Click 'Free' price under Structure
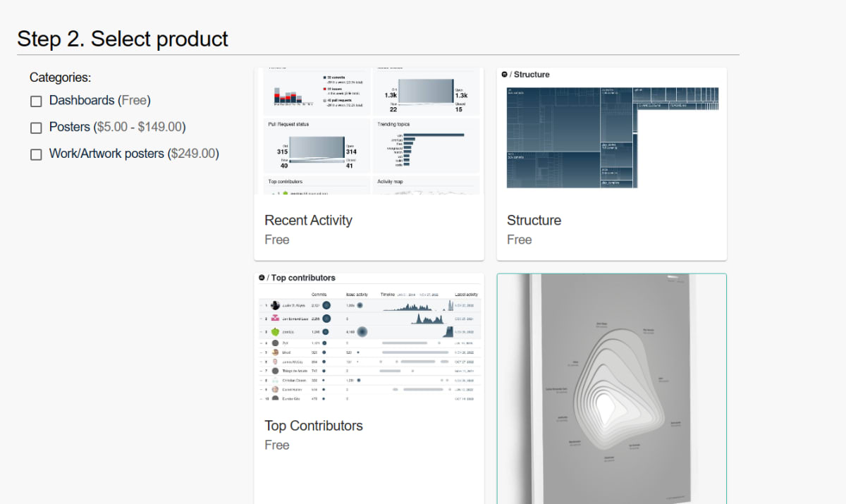 tap(520, 240)
